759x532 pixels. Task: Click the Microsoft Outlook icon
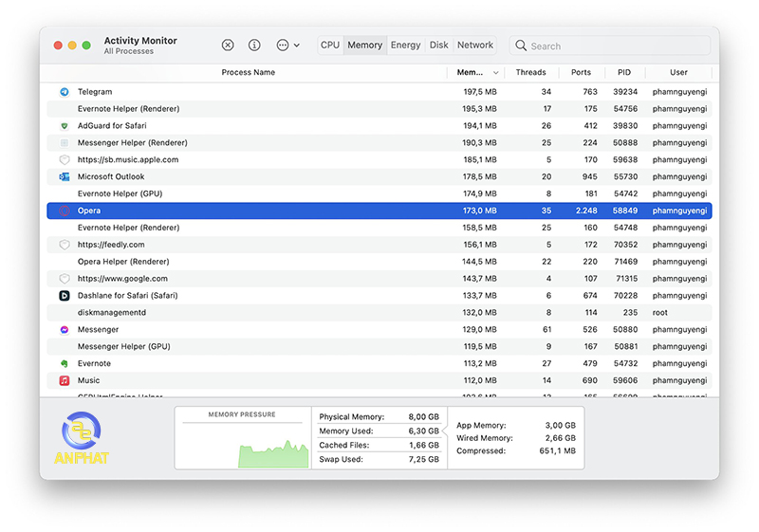pyautogui.click(x=65, y=176)
